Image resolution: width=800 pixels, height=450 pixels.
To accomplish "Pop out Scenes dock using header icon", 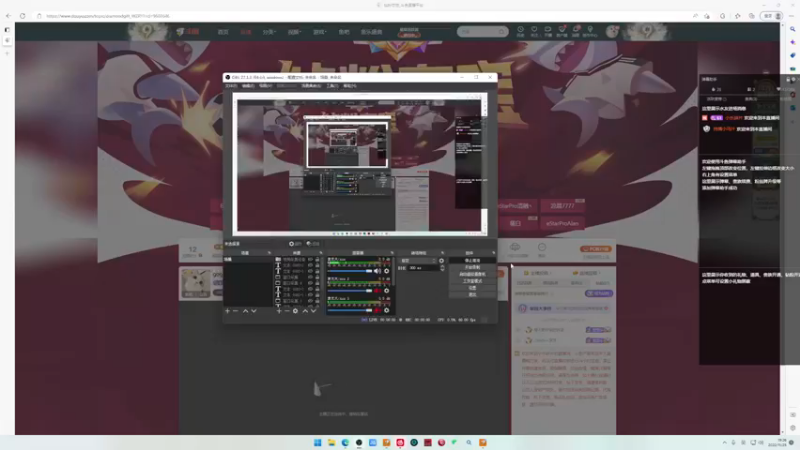I will coord(269,253).
